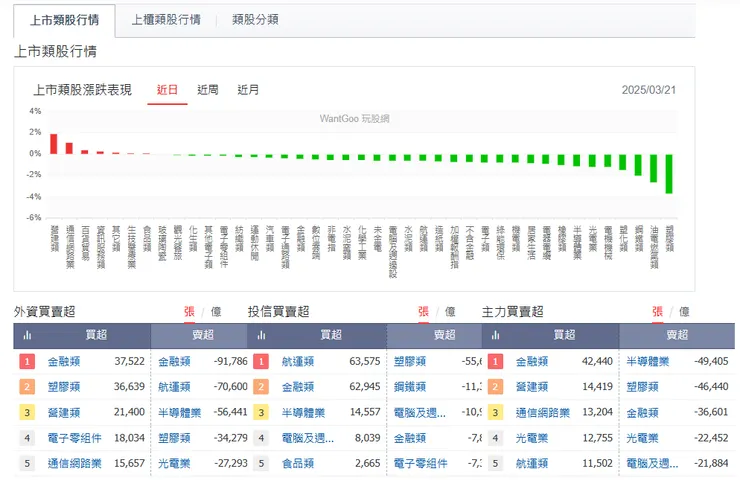Image resolution: width=740 pixels, height=486 pixels.
Task: Click the value 42,440 in 主力 買超
Action: [x=597, y=361]
